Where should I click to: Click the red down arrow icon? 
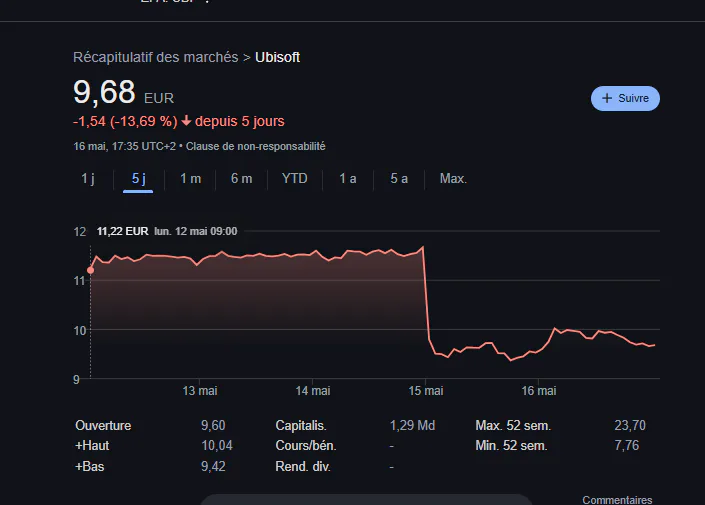point(186,121)
